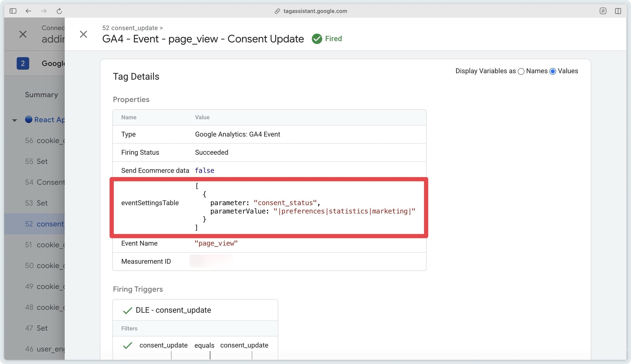Close the tag details panel with the X
This screenshot has height=364, width=631.
click(x=83, y=34)
